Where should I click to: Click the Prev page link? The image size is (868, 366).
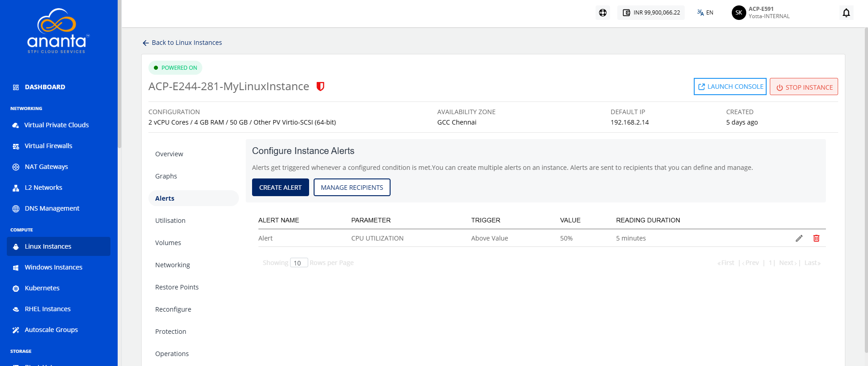point(751,263)
